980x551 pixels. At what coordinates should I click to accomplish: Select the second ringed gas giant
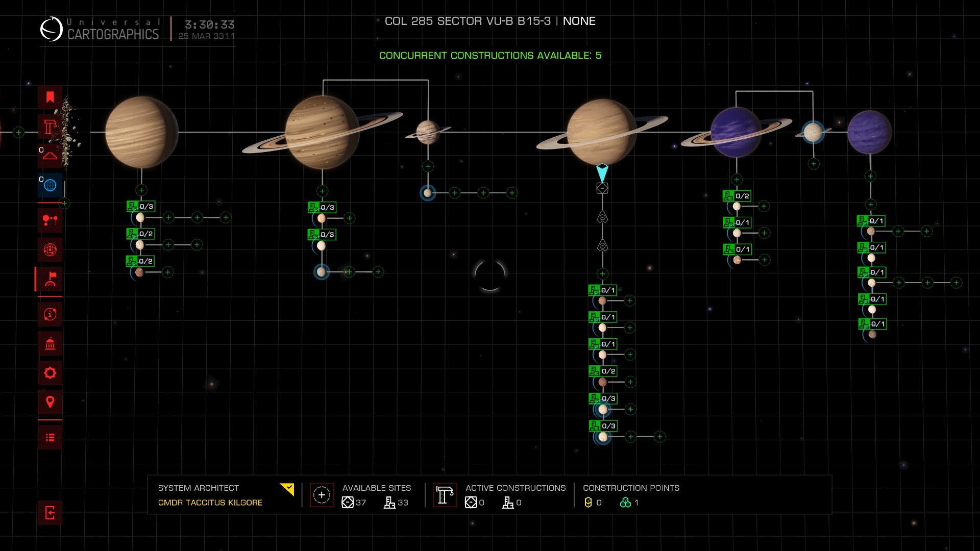pyautogui.click(x=322, y=132)
